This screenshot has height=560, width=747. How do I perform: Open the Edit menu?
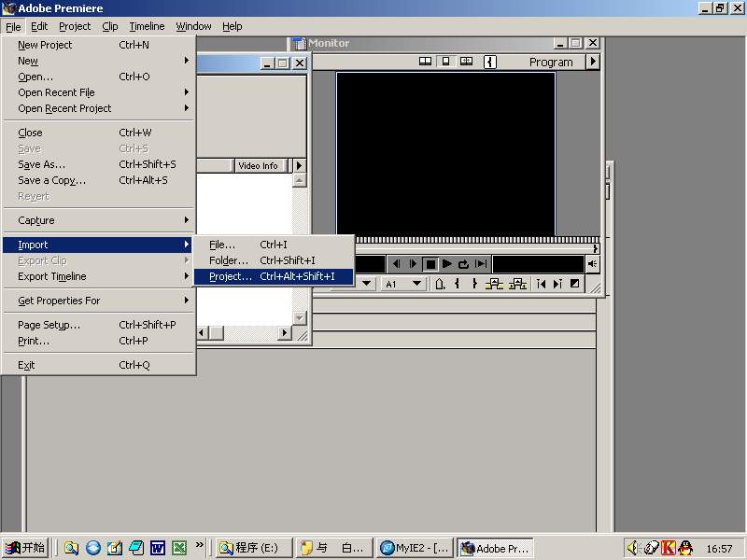tap(39, 27)
